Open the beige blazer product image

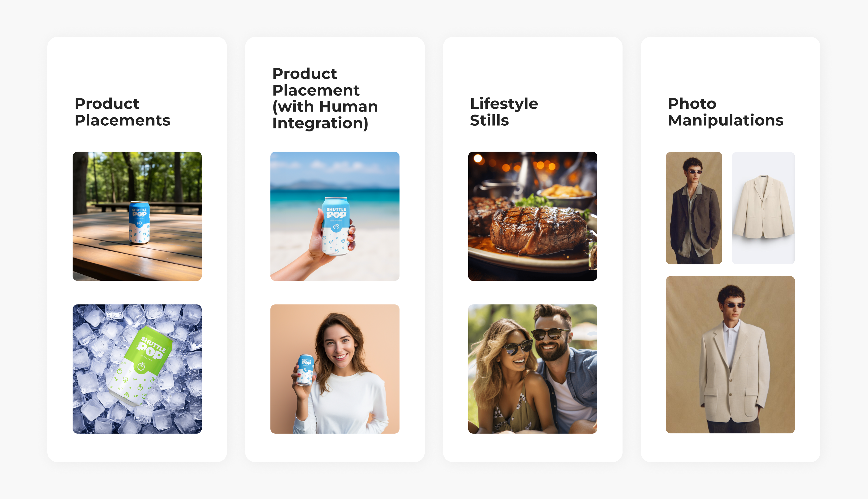[x=763, y=208]
